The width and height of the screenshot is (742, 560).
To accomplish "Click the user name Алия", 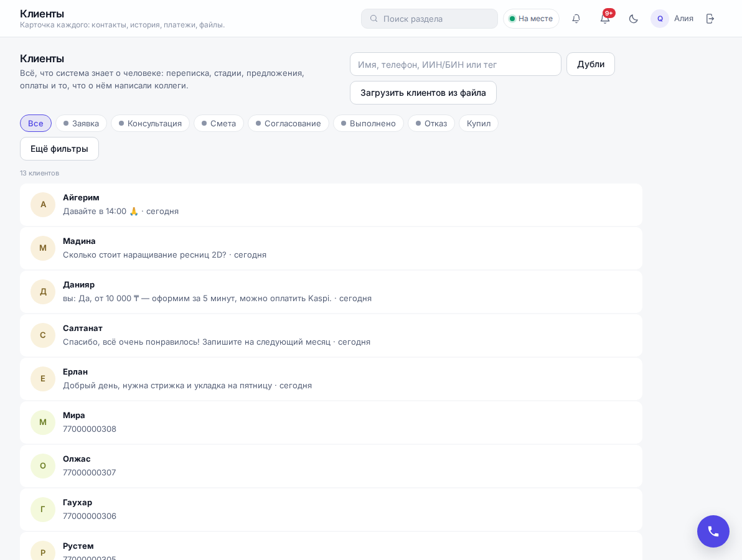I will (683, 19).
